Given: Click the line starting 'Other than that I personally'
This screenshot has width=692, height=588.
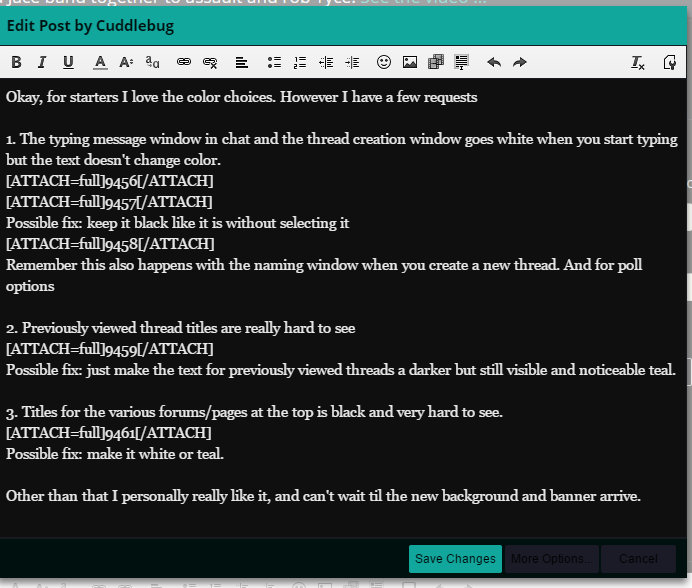Looking at the screenshot, I should [x=323, y=496].
